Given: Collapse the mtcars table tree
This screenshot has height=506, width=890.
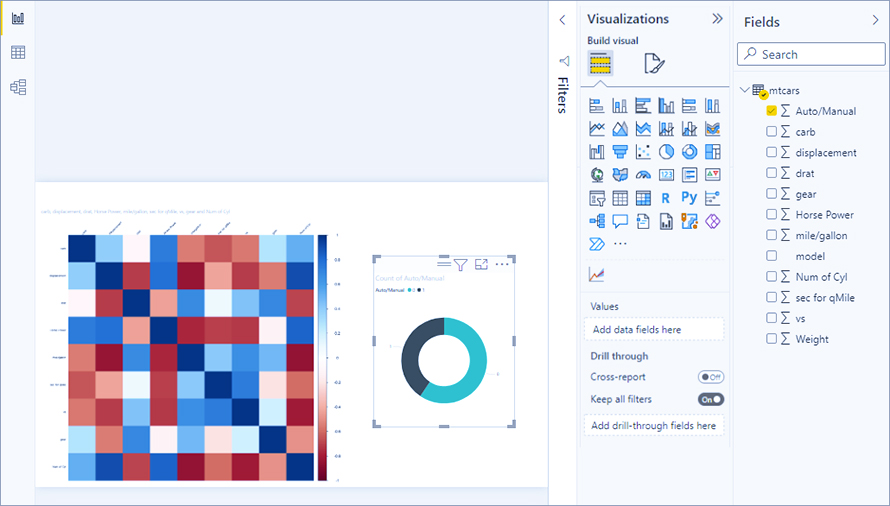Looking at the screenshot, I should click(744, 90).
